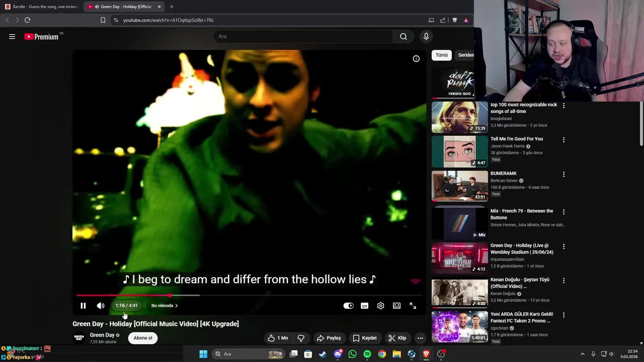Open options for 'Yeni ARDA GÜLER Kartı' video

click(563, 315)
